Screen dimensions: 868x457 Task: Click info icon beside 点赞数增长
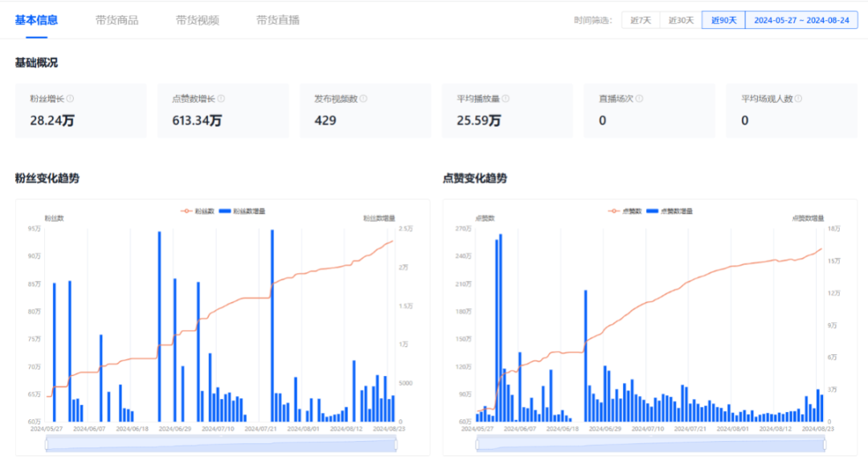point(221,99)
